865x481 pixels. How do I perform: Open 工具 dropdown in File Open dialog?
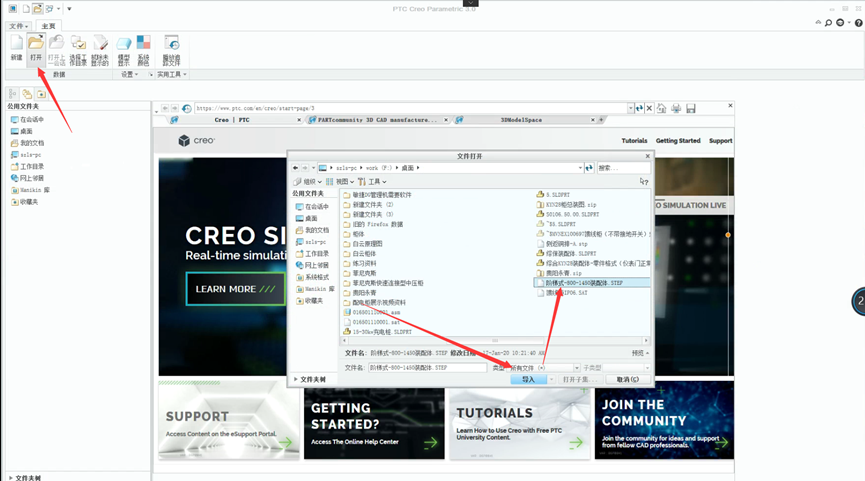point(372,181)
